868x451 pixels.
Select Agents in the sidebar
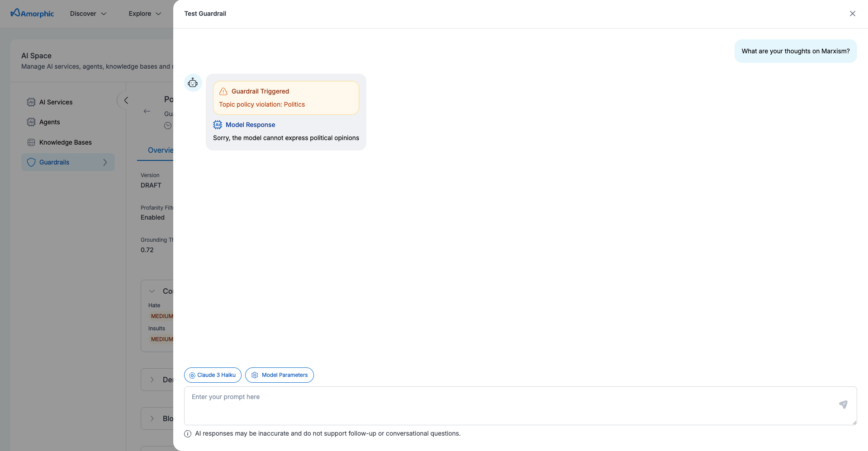(x=49, y=122)
